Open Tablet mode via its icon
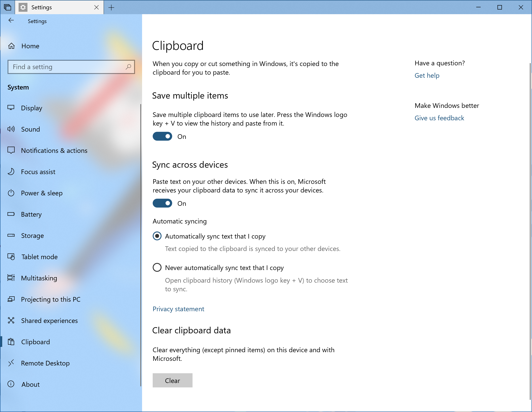532x412 pixels. click(11, 257)
